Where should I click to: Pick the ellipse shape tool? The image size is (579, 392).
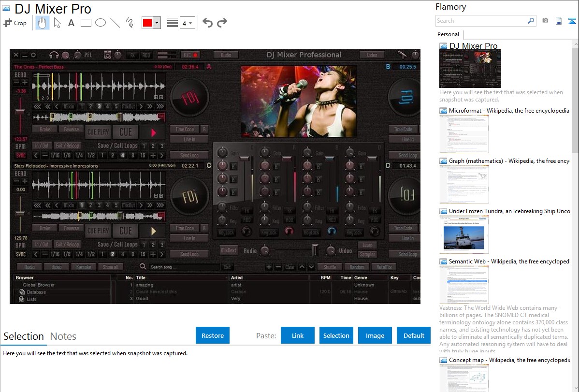(x=100, y=23)
